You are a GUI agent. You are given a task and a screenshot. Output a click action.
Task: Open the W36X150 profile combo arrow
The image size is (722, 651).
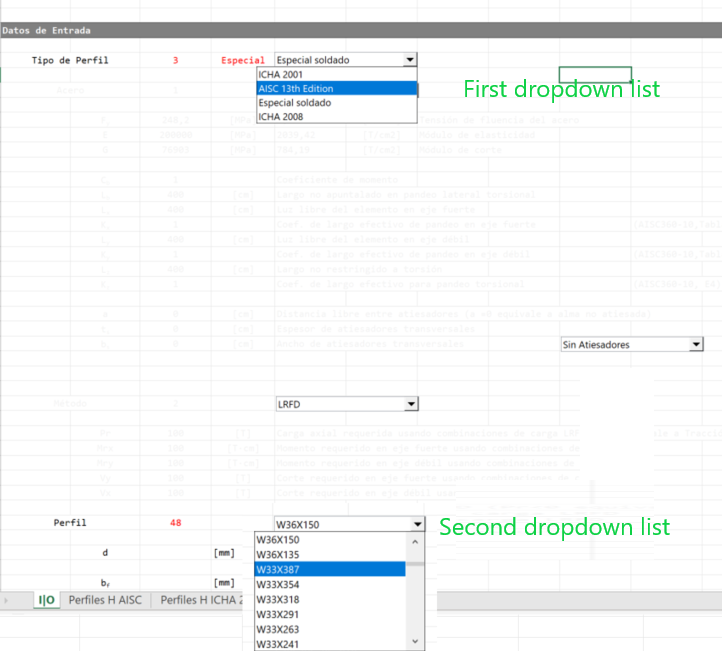(417, 524)
